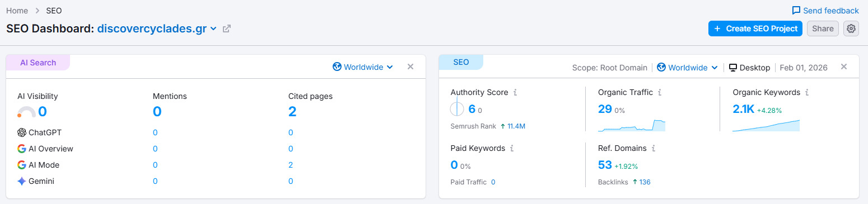Image resolution: width=868 pixels, height=204 pixels.
Task: Click Backlinks value 136
Action: 645,182
